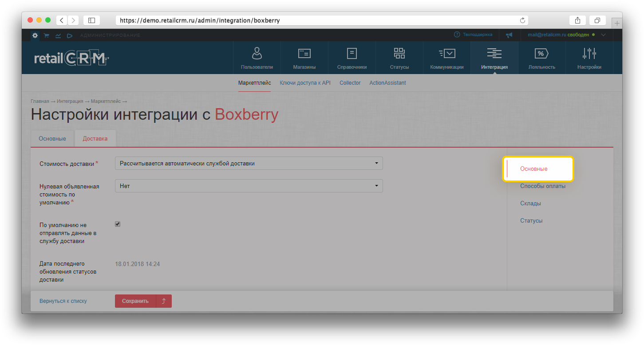644x345 pixels.
Task: Open the ActionAssistant submenu item
Action: coord(387,83)
